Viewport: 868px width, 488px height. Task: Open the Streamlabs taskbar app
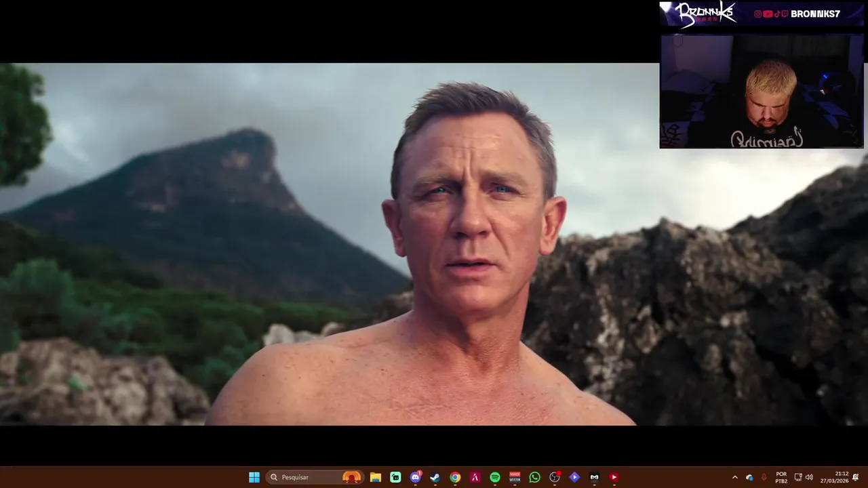pyautogui.click(x=395, y=477)
